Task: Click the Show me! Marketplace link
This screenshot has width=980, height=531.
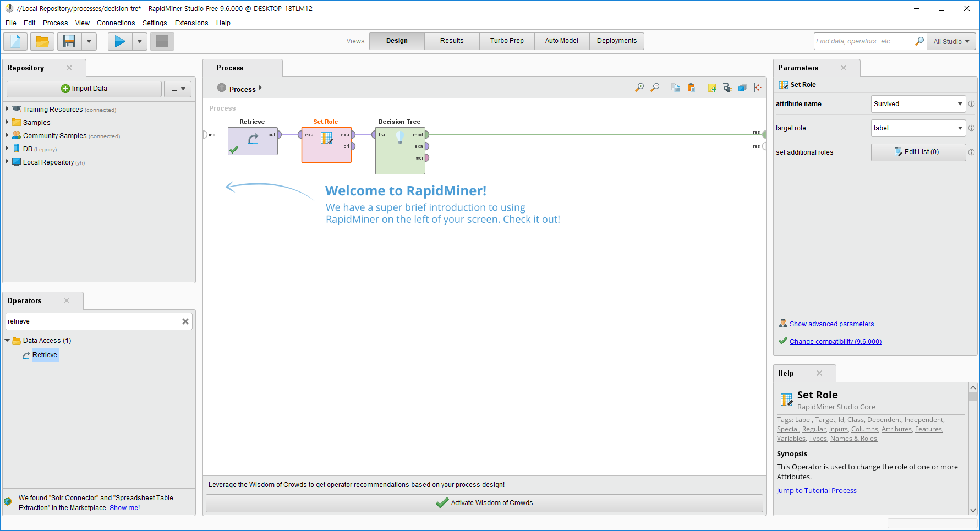Action: tap(125, 508)
